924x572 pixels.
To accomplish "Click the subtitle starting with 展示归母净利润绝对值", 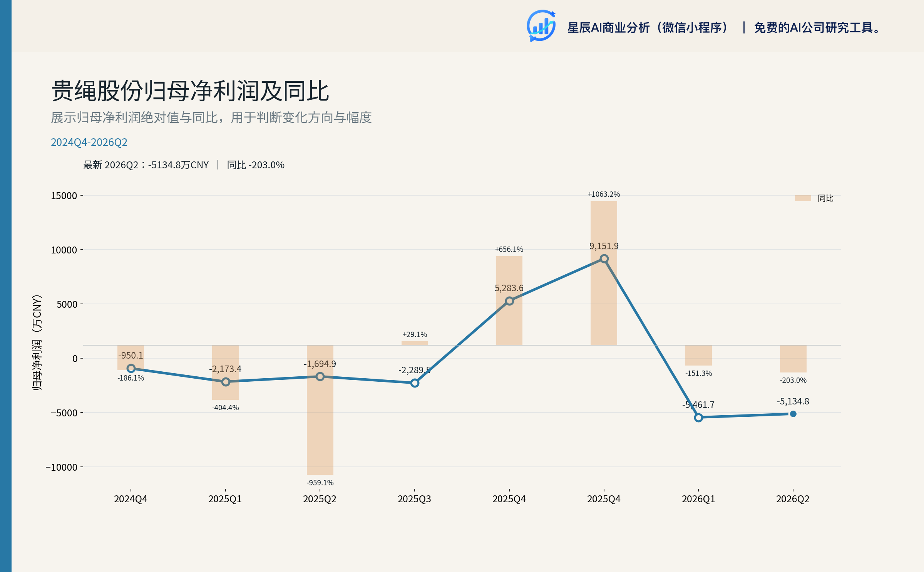I will click(x=211, y=117).
